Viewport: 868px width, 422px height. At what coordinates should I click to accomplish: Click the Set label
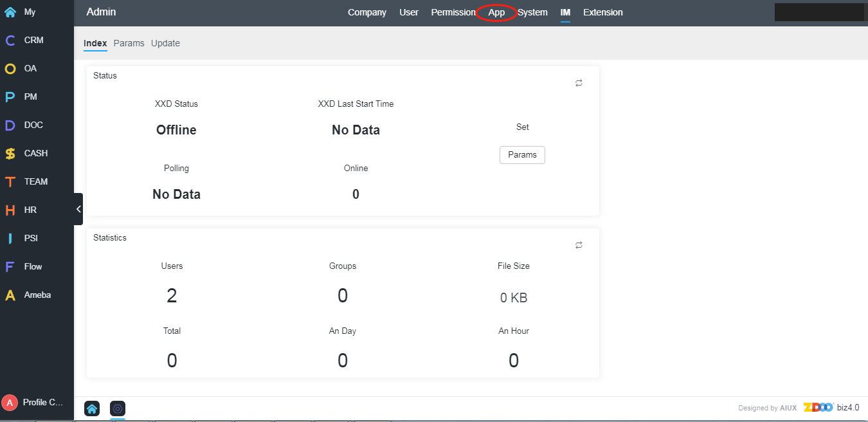[522, 127]
